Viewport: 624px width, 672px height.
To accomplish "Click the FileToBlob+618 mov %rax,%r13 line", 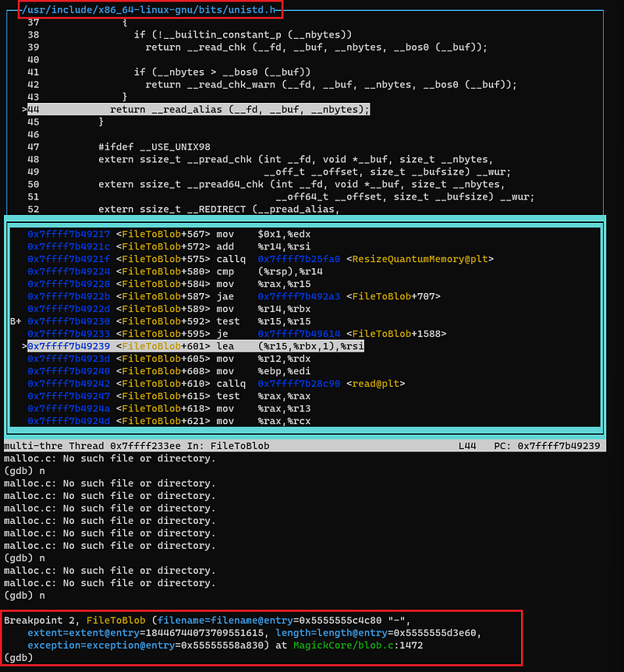I will (x=169, y=409).
